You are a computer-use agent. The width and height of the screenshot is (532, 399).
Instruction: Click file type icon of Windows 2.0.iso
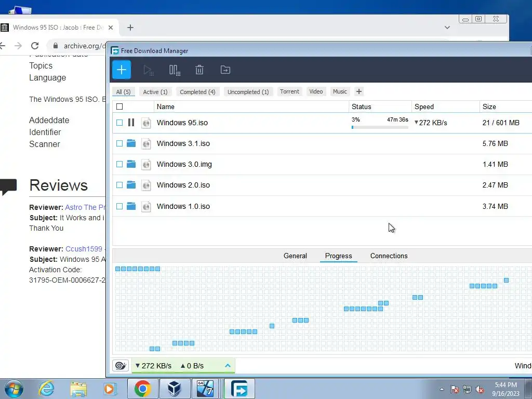146,185
